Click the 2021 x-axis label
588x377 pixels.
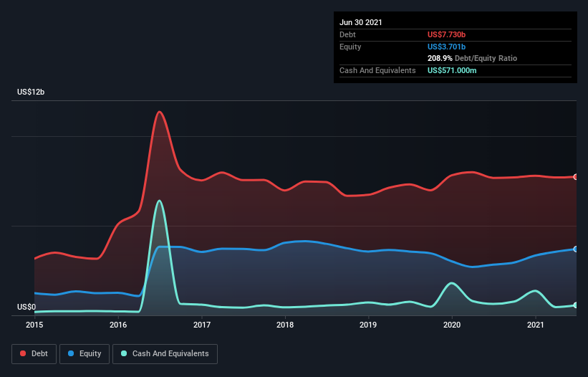[x=536, y=325]
